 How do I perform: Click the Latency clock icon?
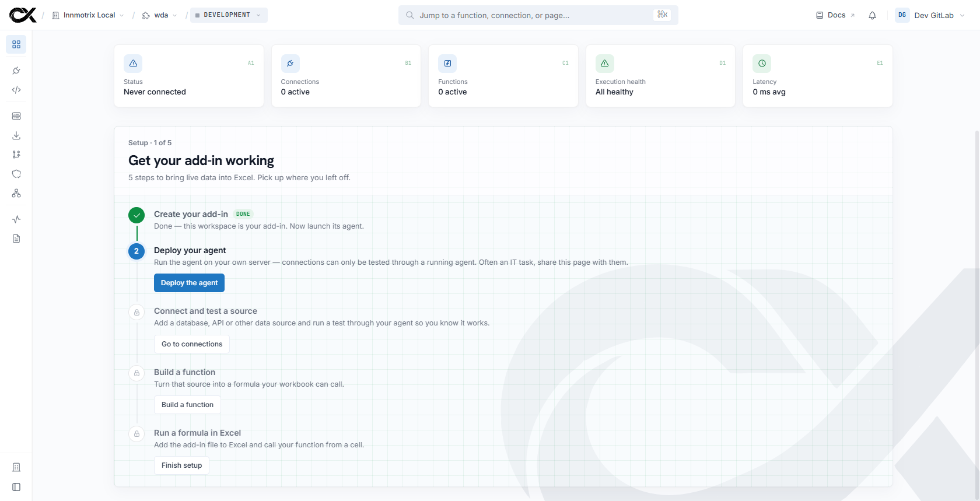[x=762, y=63]
